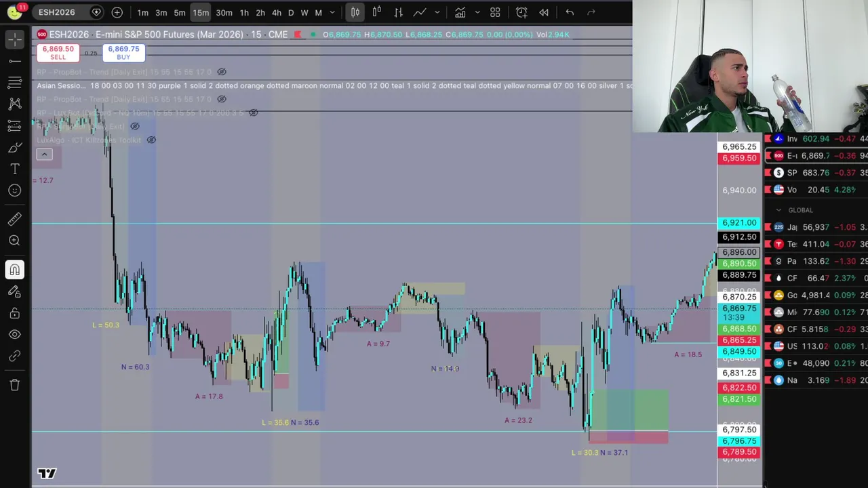Expand the timeframe dropdown arrow

(332, 12)
